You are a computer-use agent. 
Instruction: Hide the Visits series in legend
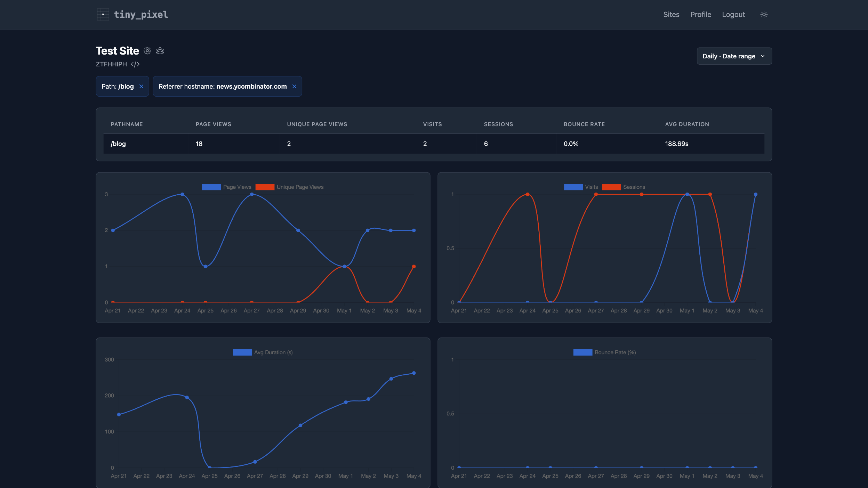[x=581, y=187]
